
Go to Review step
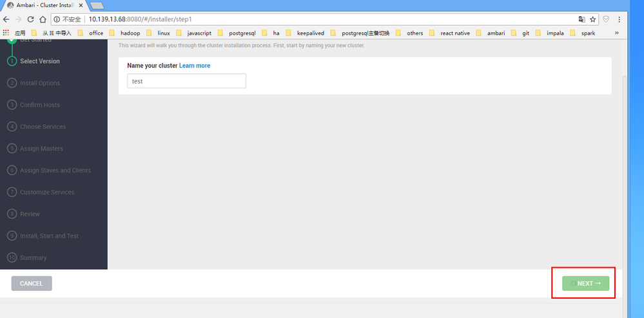click(x=30, y=214)
